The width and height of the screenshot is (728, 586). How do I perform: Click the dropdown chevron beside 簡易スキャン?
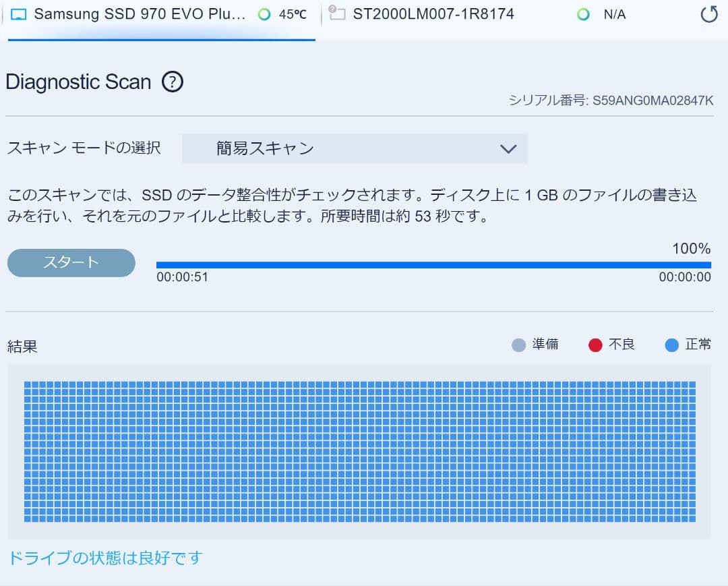[x=510, y=148]
